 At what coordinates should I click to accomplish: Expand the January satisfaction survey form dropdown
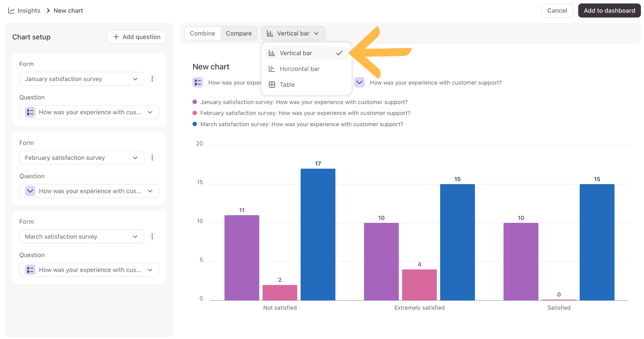click(x=82, y=79)
